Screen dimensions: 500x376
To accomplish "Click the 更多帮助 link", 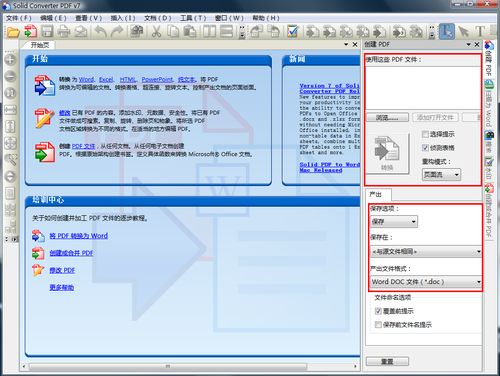I will pyautogui.click(x=62, y=287).
